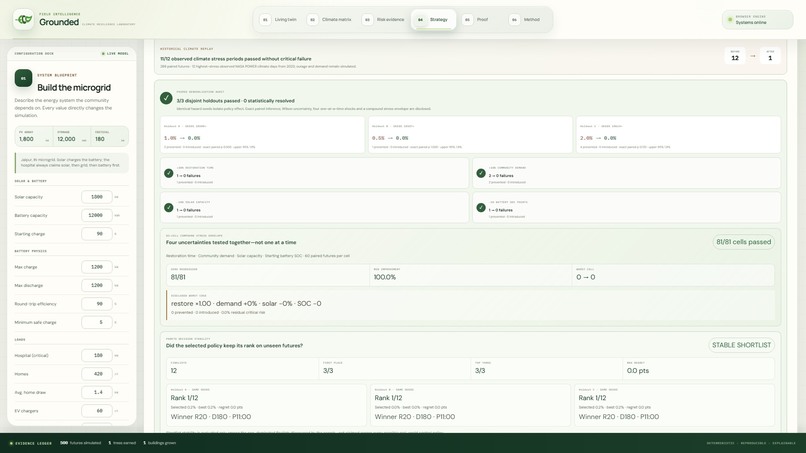Edit the EV chargers field

pyautogui.click(x=97, y=411)
